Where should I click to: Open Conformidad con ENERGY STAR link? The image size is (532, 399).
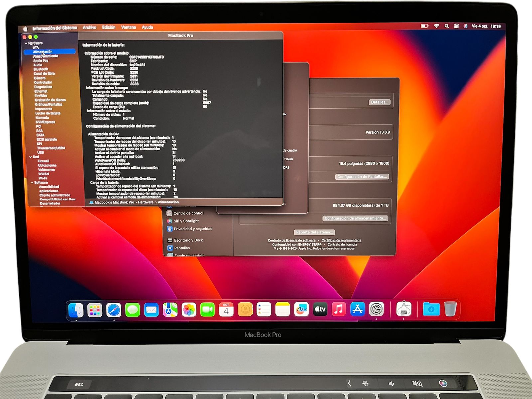297,244
